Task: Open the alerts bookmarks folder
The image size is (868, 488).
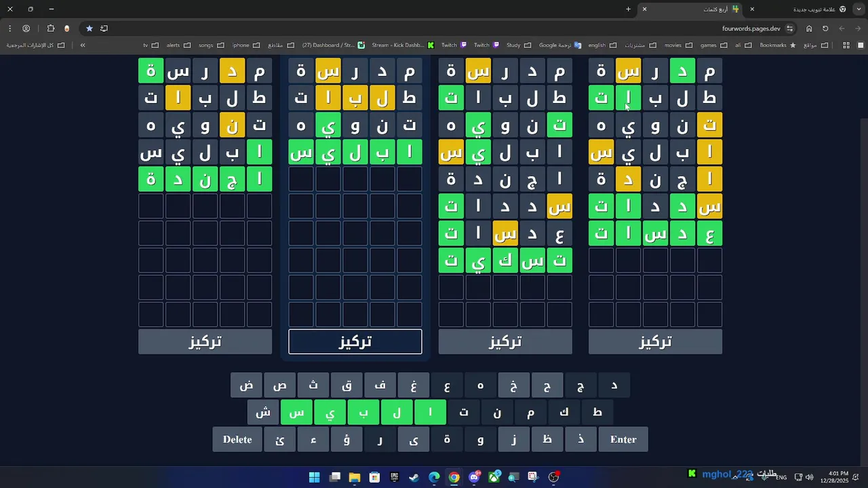Action: tap(178, 45)
